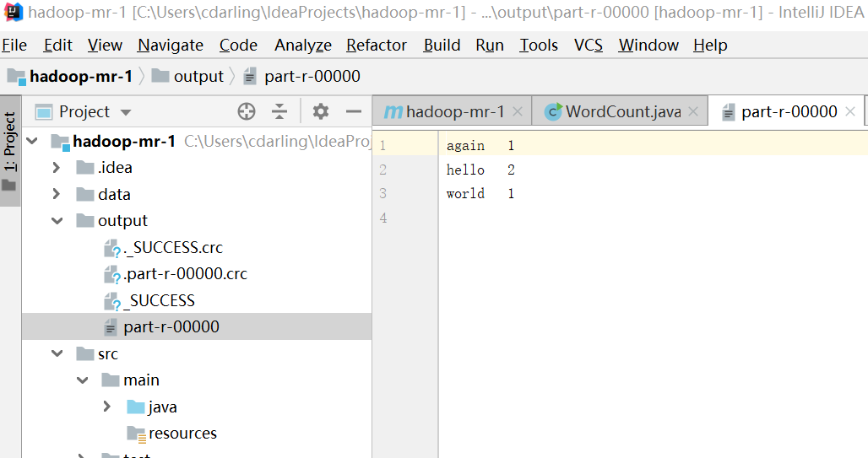Collapse the hadoop-mr-1 root node
The image size is (868, 458).
[32, 141]
